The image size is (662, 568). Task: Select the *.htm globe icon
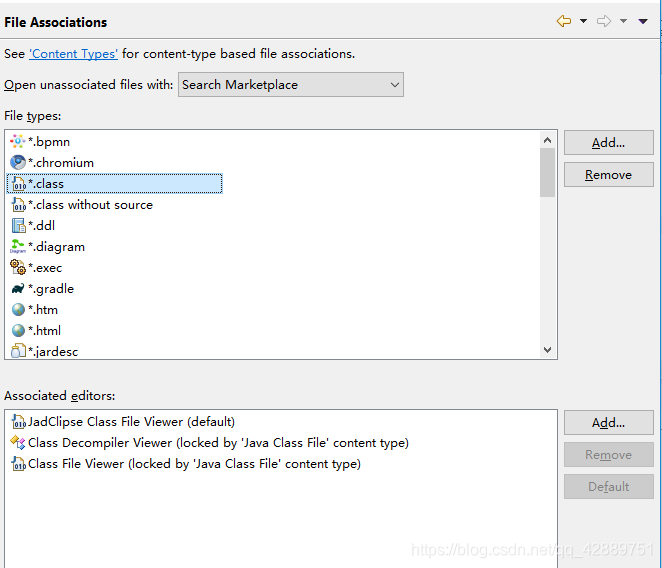(x=18, y=310)
